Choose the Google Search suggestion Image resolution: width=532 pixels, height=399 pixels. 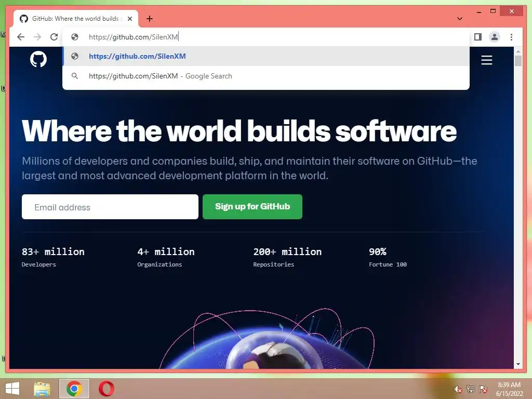click(x=266, y=76)
